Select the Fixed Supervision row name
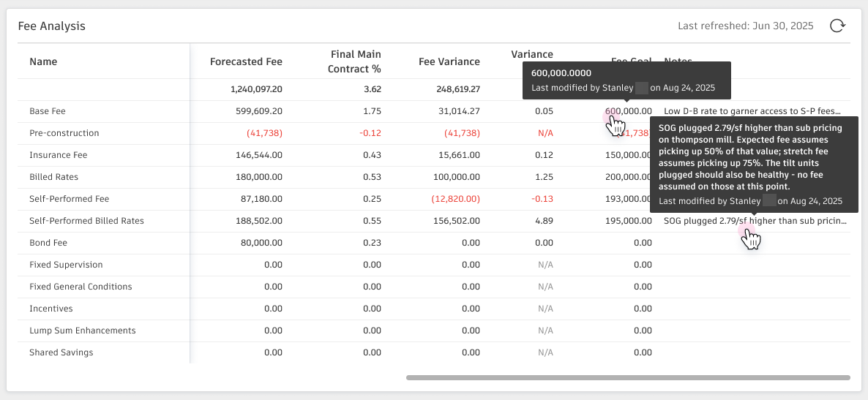The height and width of the screenshot is (400, 868). click(66, 265)
